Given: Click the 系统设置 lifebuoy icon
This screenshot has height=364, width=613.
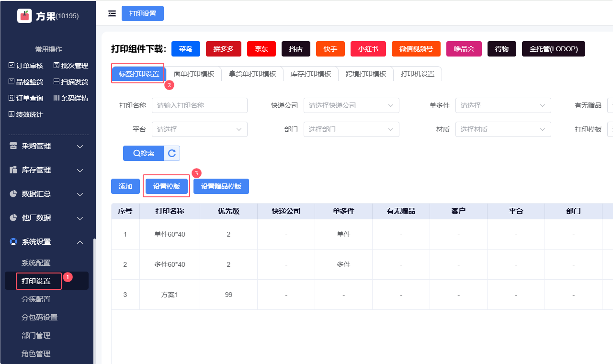Looking at the screenshot, I should pyautogui.click(x=13, y=242).
